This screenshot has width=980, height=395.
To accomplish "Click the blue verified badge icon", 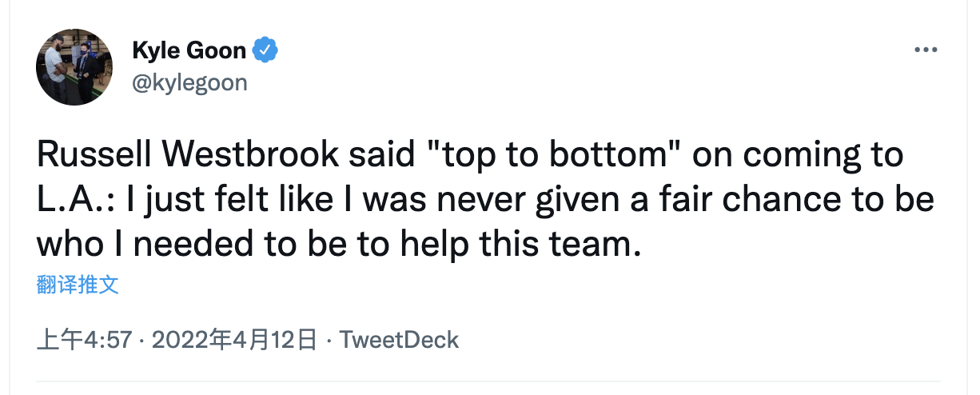I will [266, 50].
